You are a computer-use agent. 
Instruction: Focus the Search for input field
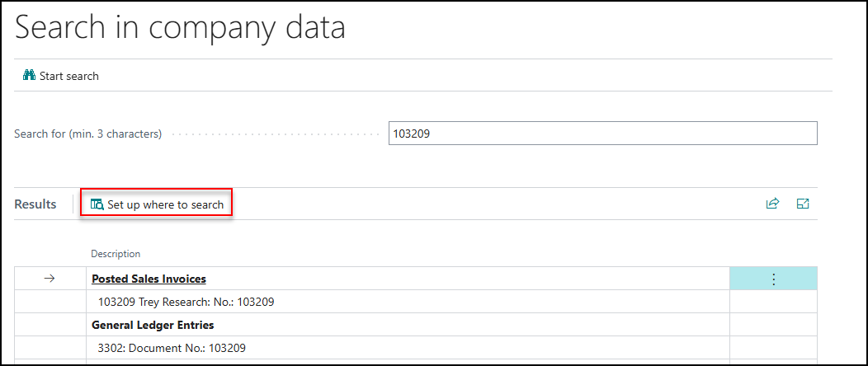603,134
